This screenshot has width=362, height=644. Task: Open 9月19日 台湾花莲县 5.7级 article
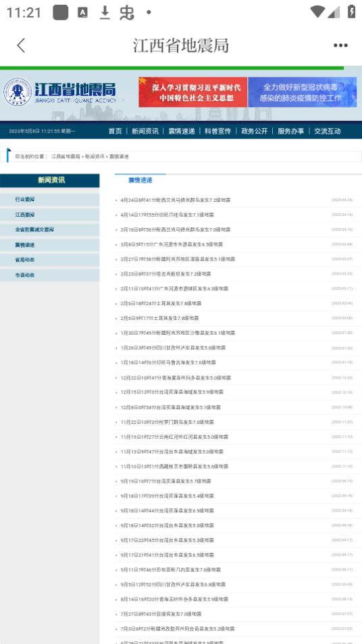click(x=165, y=481)
